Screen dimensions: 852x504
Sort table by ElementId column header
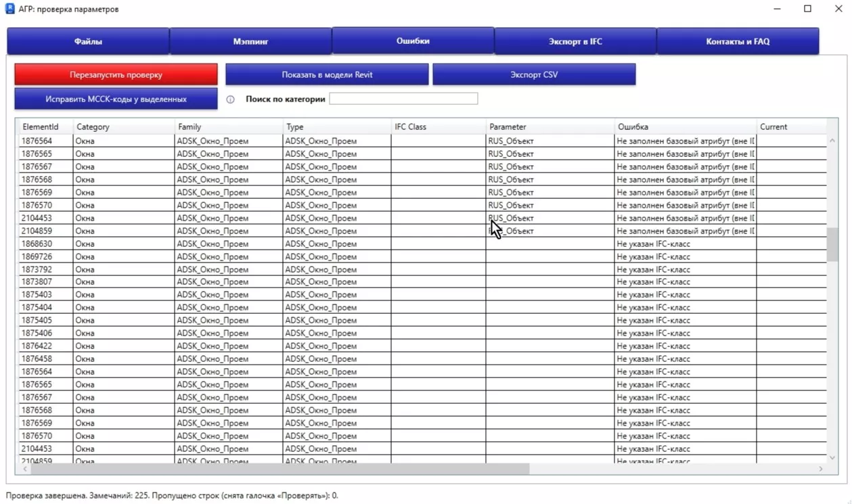pos(46,127)
